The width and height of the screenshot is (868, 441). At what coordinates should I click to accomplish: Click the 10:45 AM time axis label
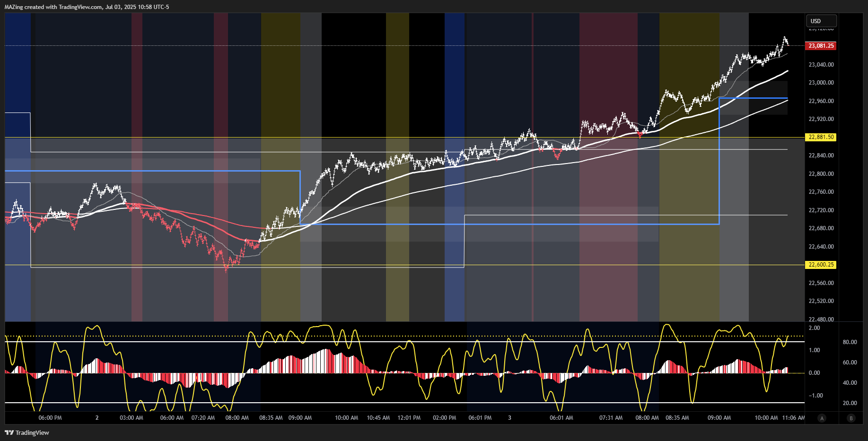pyautogui.click(x=378, y=418)
